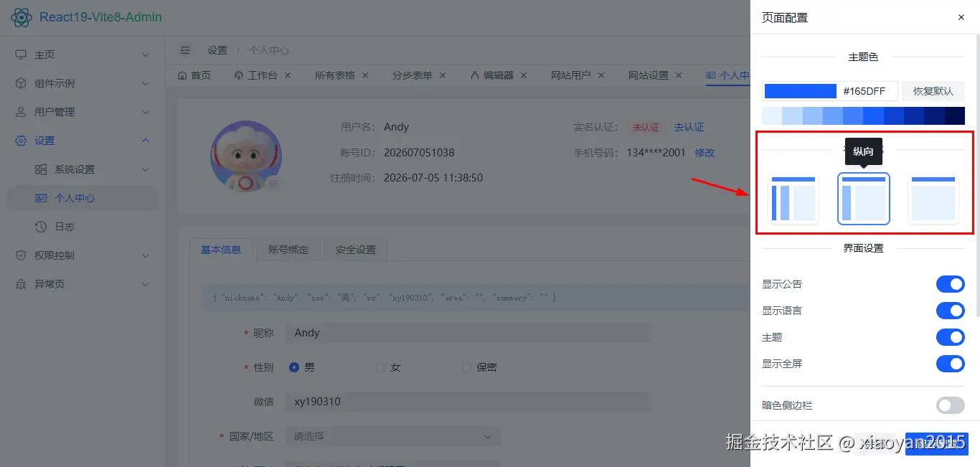Close the 页面配置 drawer with its X
The width and height of the screenshot is (980, 467).
point(961,17)
